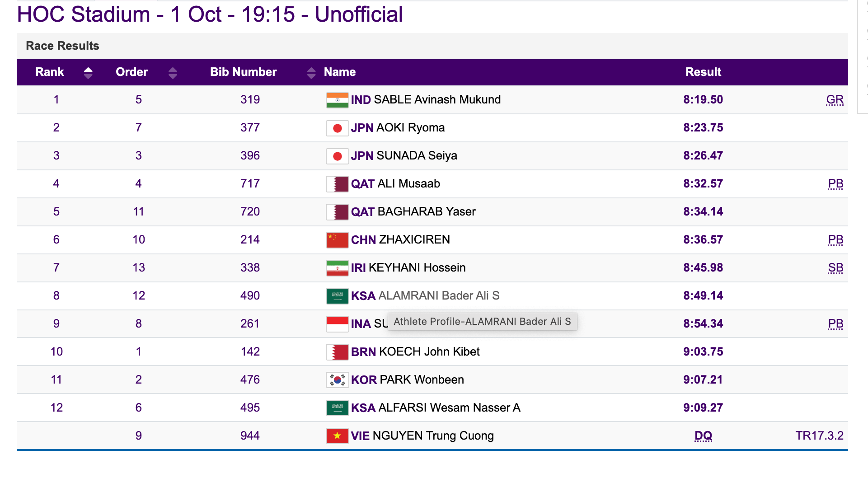The width and height of the screenshot is (868, 478).
Task: Click Japan flag beside AOKI Ryoma
Action: click(337, 128)
